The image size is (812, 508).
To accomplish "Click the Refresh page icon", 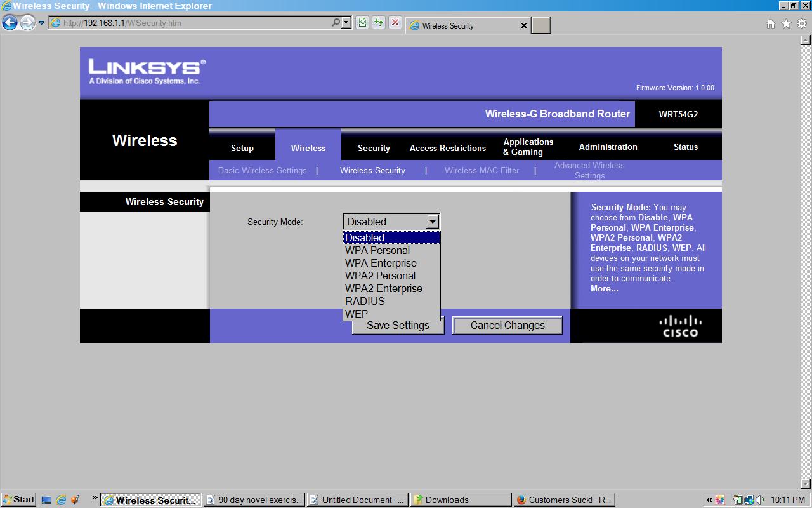I will pos(379,23).
